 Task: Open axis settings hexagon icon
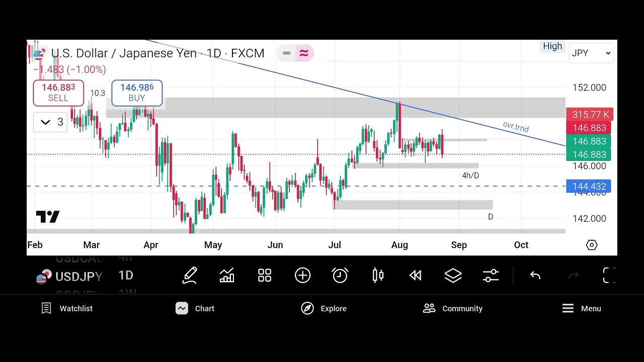(x=592, y=245)
